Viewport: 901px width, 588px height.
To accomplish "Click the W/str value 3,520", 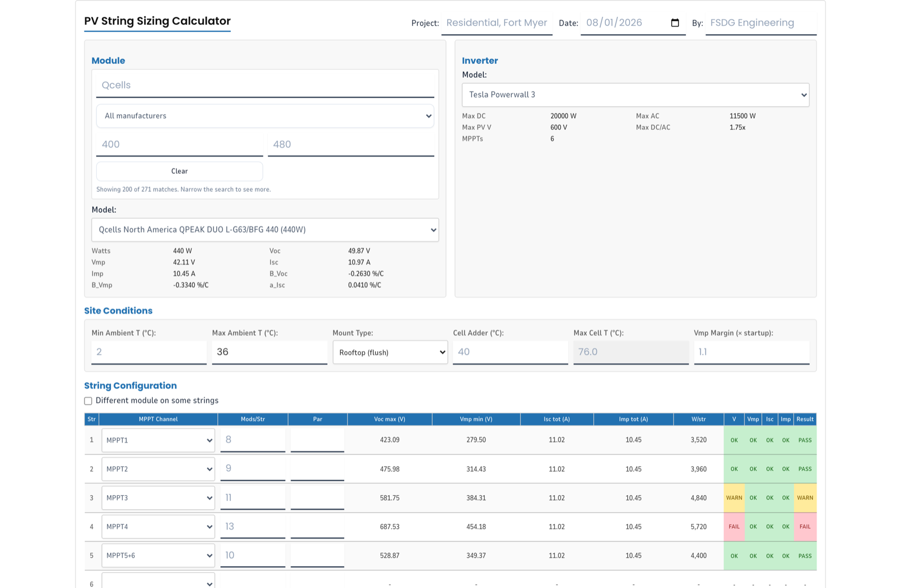I will (x=698, y=440).
